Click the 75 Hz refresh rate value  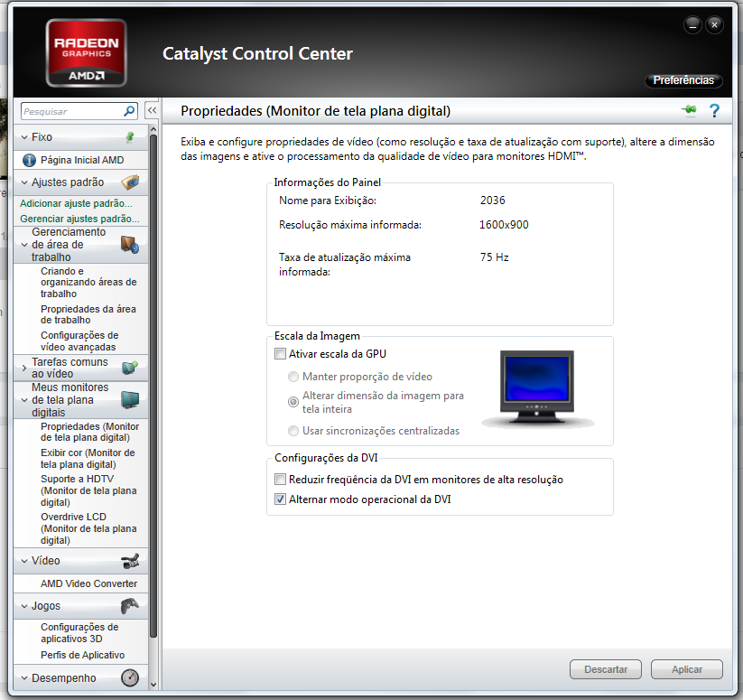click(494, 257)
